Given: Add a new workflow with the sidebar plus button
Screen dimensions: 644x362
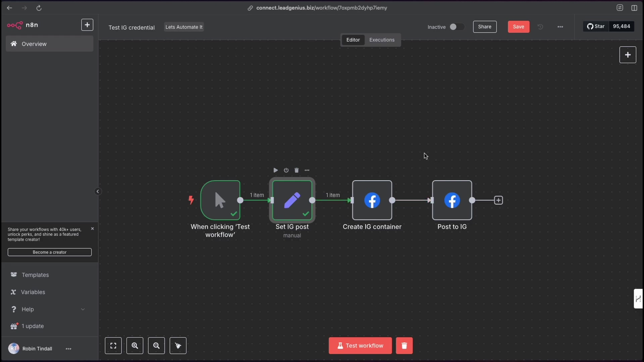Looking at the screenshot, I should coord(87,25).
